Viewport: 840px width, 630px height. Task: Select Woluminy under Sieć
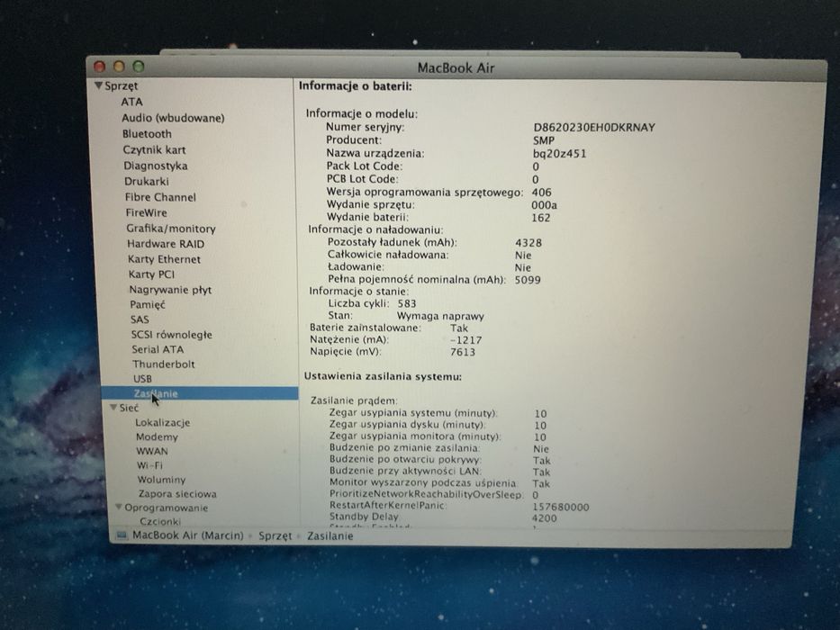point(161,480)
